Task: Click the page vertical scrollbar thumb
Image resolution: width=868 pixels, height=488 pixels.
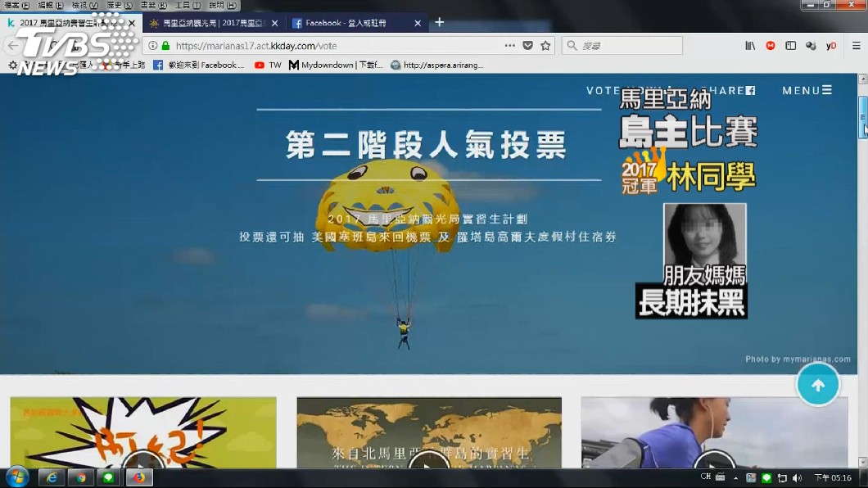Action: (862, 117)
